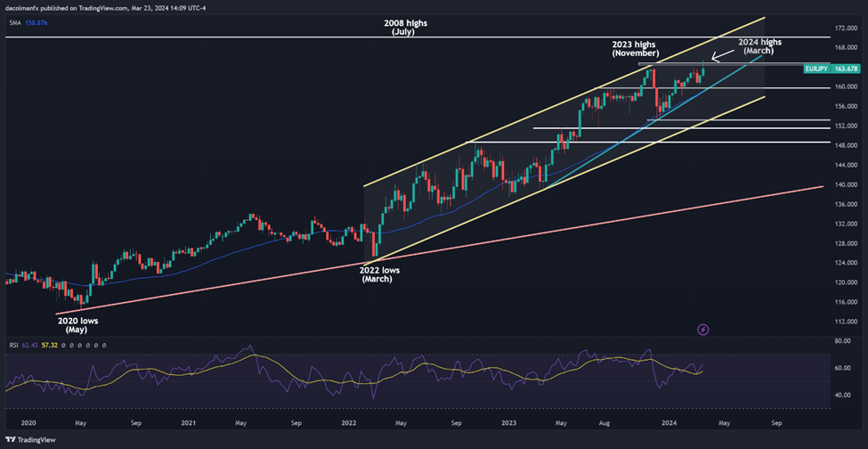This screenshot has height=449, width=868.
Task: Click the 116.000 price axis label
Action: coord(848,302)
